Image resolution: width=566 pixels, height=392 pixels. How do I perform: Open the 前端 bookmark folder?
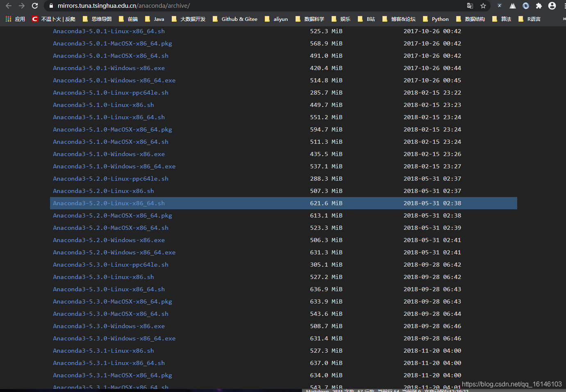pos(128,19)
